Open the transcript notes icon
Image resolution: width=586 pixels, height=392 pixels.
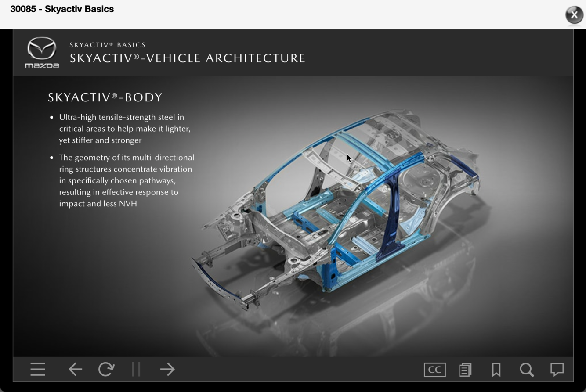(466, 370)
